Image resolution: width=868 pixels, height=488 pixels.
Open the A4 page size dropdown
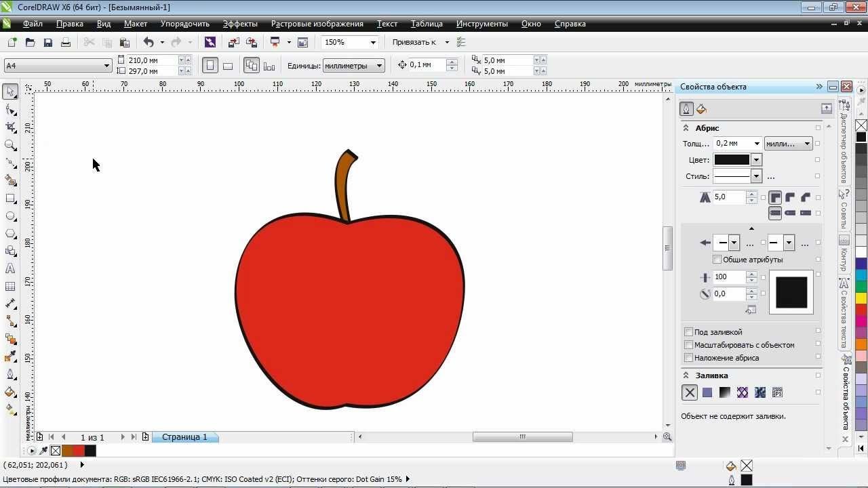(106, 66)
